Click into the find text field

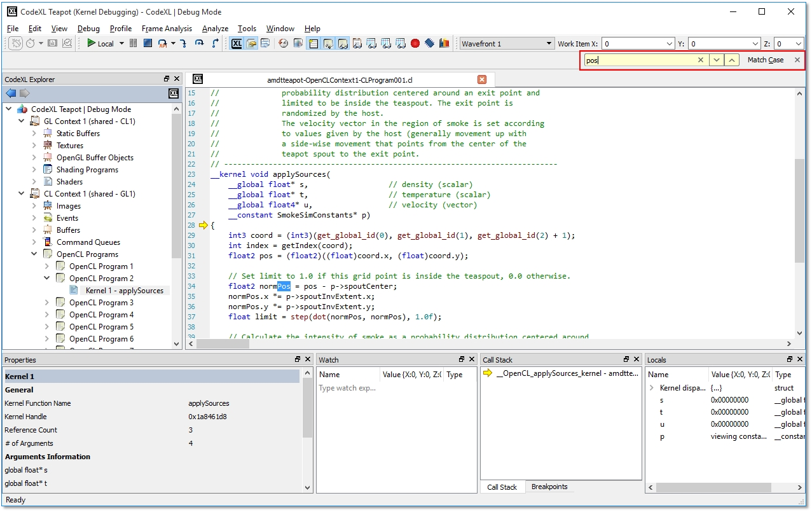(640, 60)
